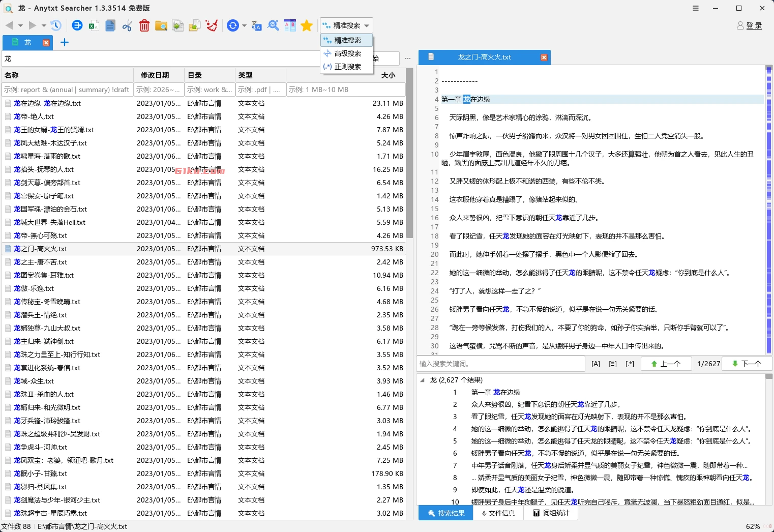Click the blue refresh index icon

pyautogui.click(x=233, y=25)
